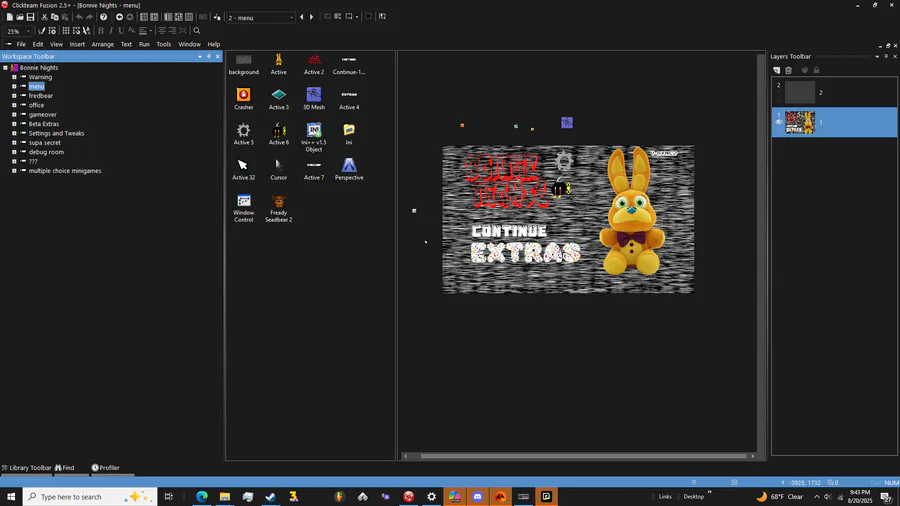Open the Window menu
The height and width of the screenshot is (506, 900).
pyautogui.click(x=189, y=44)
